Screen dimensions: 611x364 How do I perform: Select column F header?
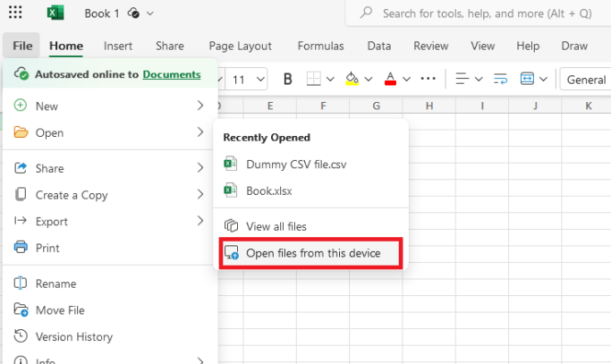tap(323, 106)
